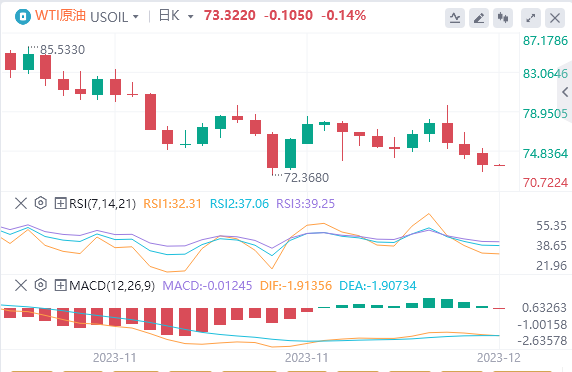Click the WTI crude oil symbol logo

click(23, 17)
